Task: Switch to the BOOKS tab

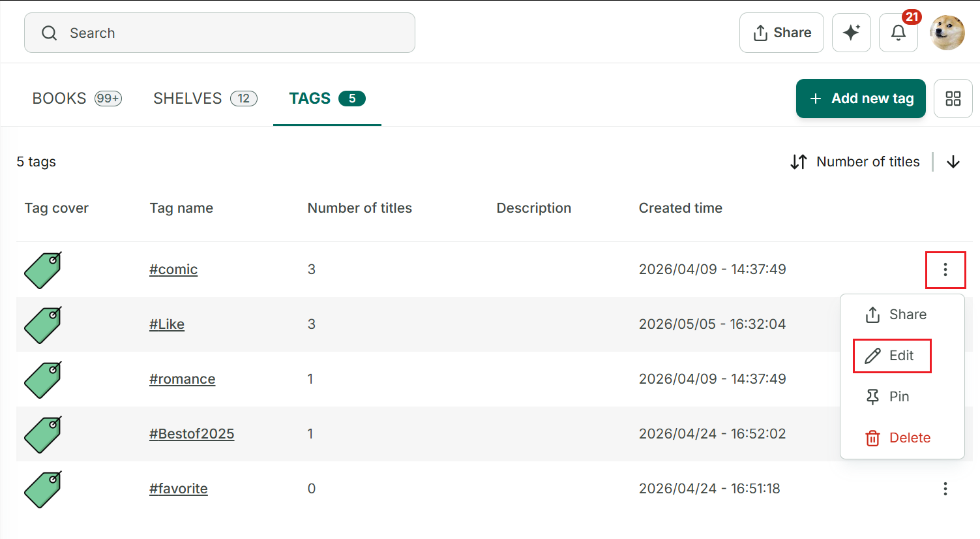Action: pyautogui.click(x=77, y=99)
